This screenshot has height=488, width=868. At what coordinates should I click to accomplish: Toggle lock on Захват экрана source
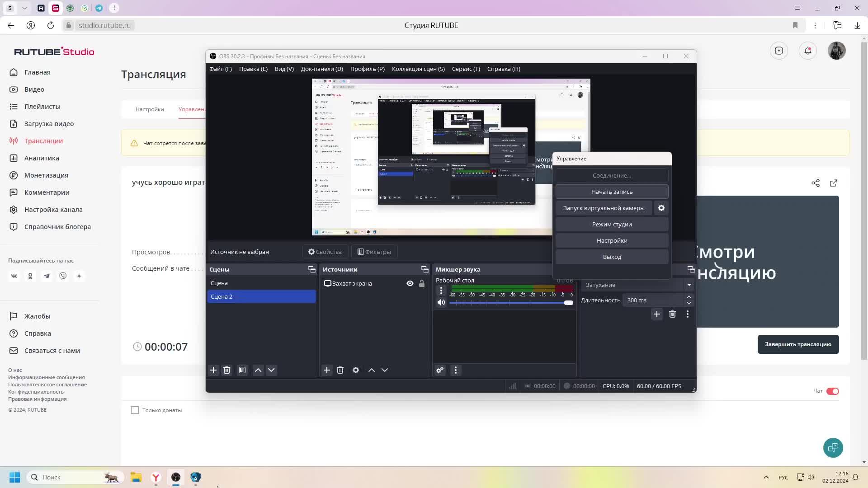422,283
